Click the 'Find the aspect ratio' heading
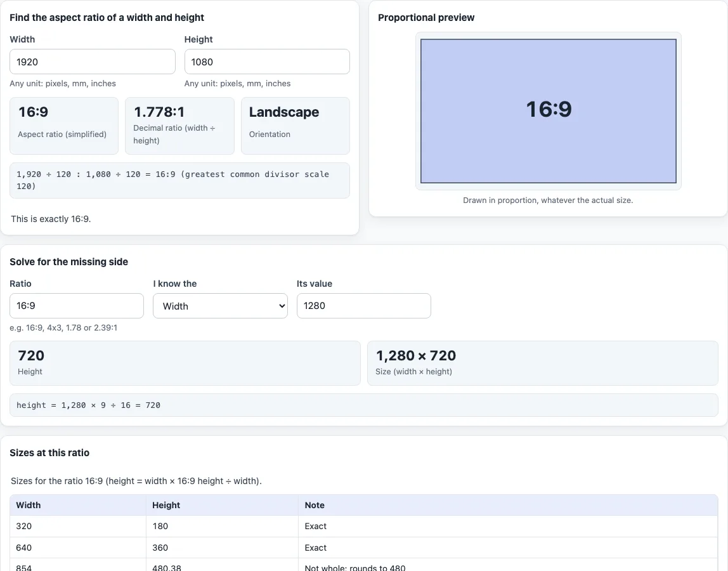 coord(107,18)
